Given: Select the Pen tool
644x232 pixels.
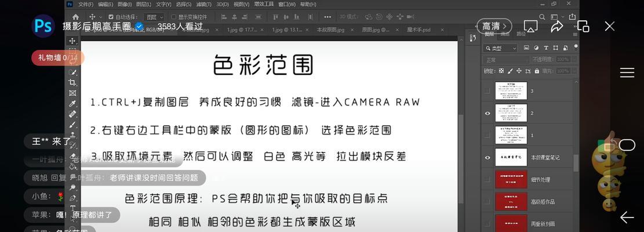Looking at the screenshot, I should [72, 198].
